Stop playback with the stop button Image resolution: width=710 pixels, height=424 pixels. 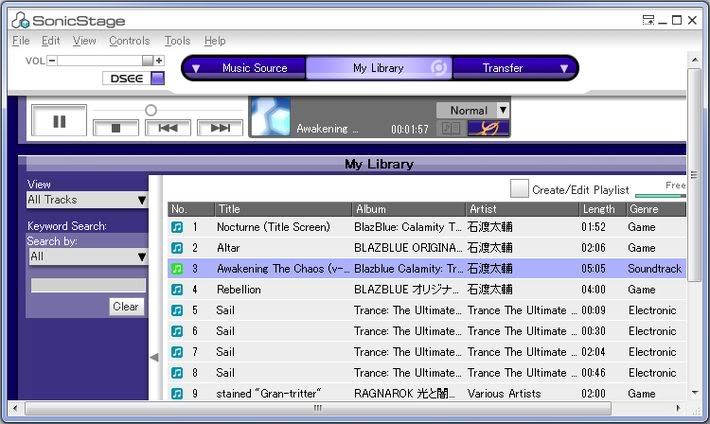click(x=116, y=128)
